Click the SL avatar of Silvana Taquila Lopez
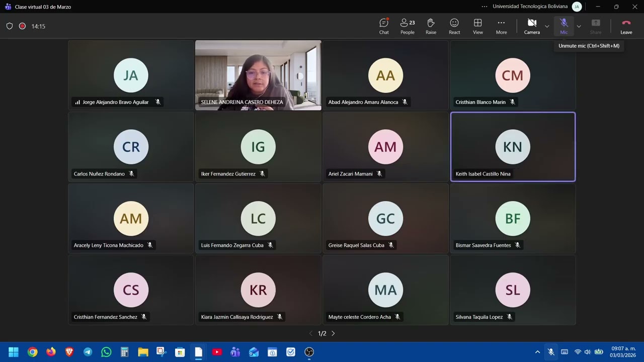Viewport: 644px width, 362px height. 513,290
